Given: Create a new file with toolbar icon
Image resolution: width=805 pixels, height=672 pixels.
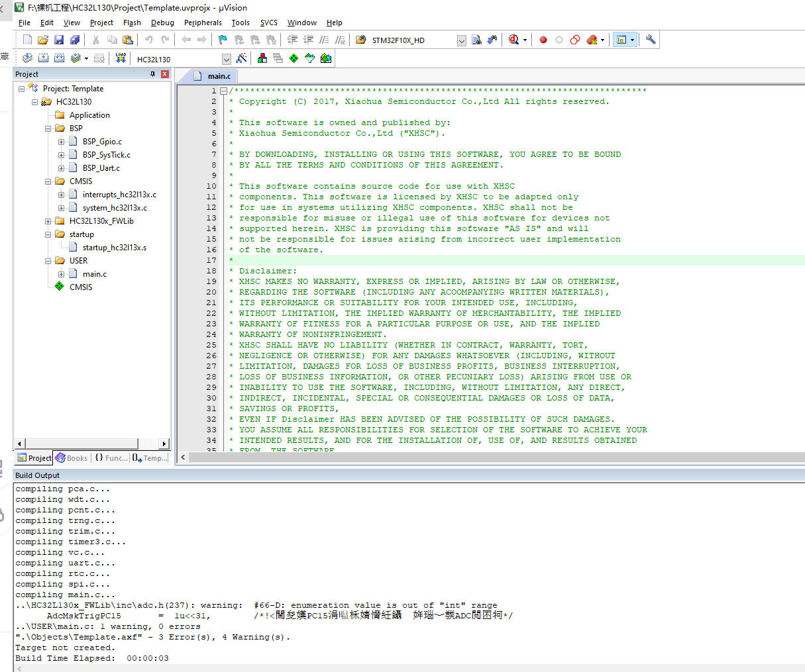Looking at the screenshot, I should point(27,40).
